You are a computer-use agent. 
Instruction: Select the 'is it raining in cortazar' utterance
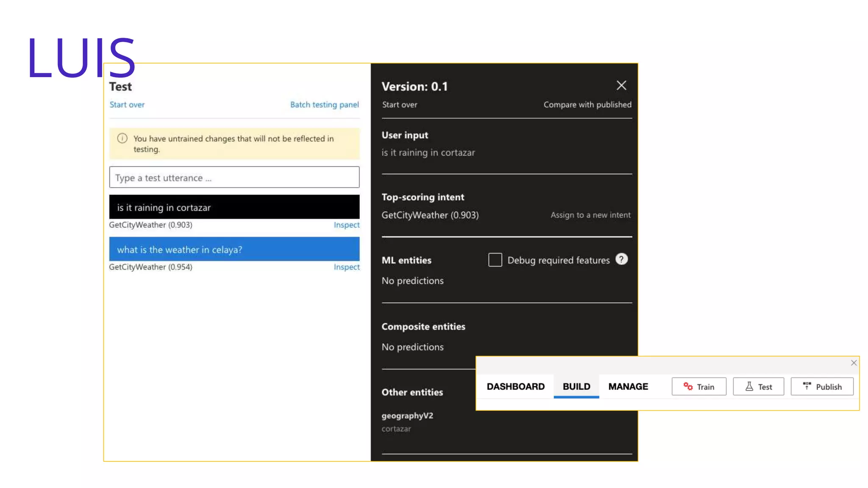coord(234,207)
